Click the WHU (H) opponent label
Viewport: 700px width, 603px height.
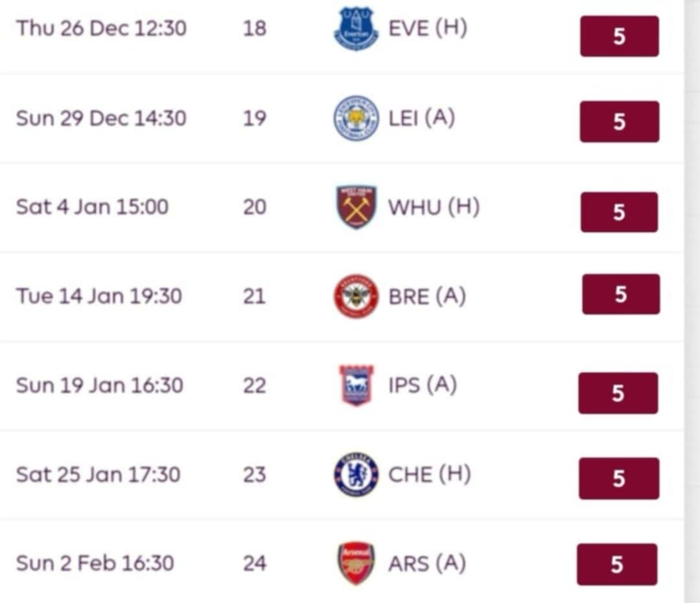(434, 207)
